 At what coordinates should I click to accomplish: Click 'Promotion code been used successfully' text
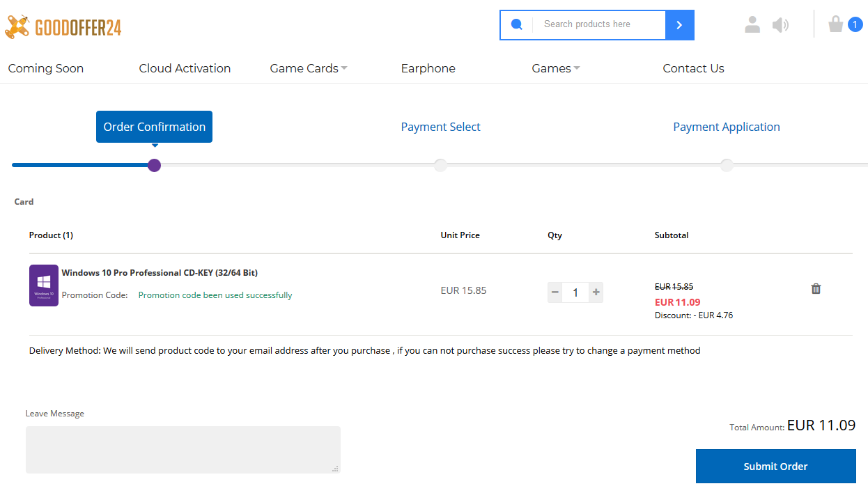[x=215, y=295]
